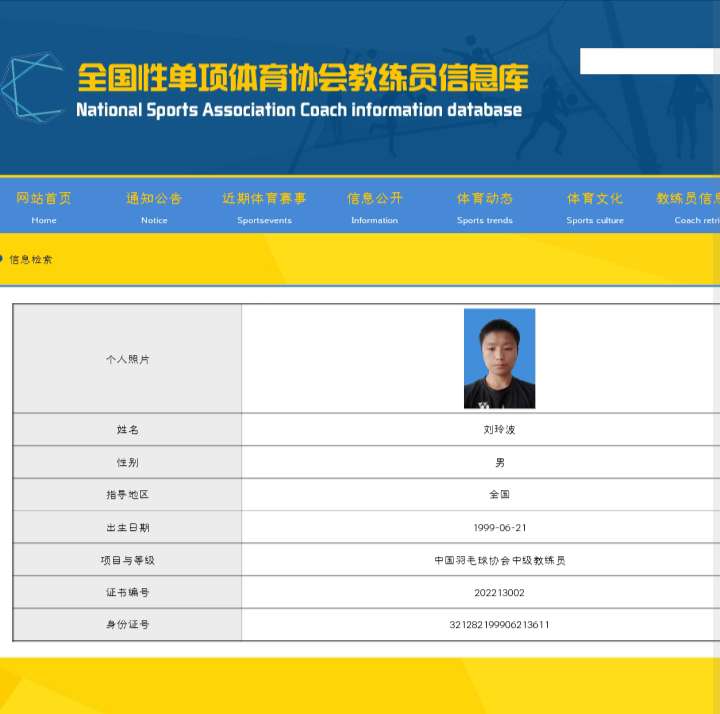Click the blue marker icon beside 信息检索
Viewport: 720px width, 714px height.
2,259
